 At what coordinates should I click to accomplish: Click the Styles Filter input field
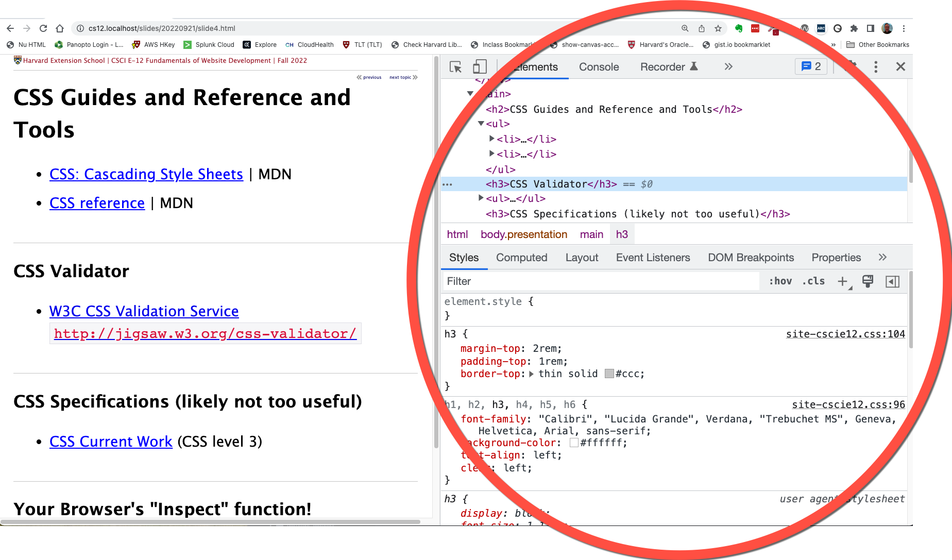click(601, 281)
